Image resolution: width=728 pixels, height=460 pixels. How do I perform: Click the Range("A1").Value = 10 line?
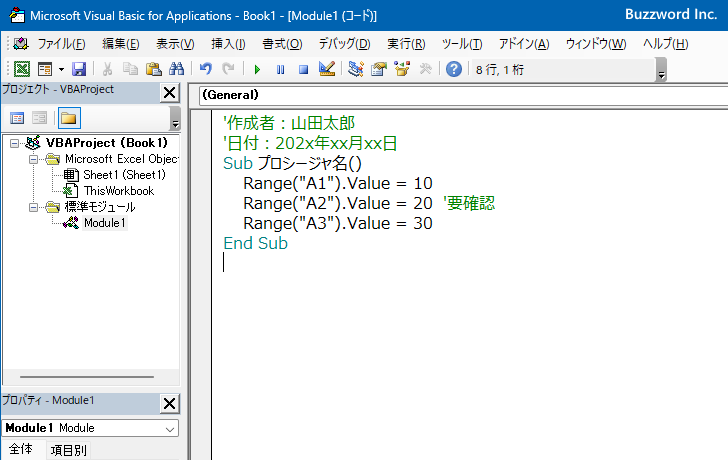tap(338, 183)
